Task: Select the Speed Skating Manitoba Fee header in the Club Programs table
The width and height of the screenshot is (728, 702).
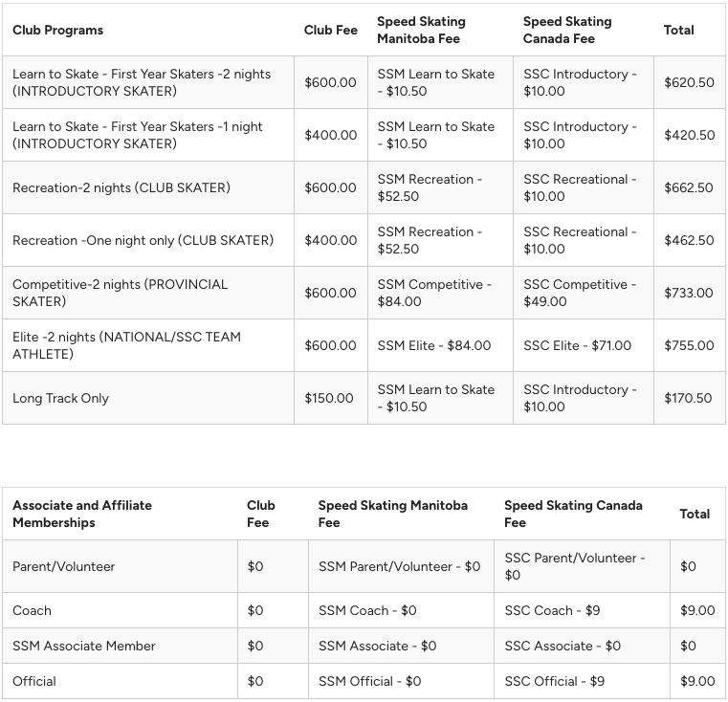Action: pyautogui.click(x=421, y=30)
